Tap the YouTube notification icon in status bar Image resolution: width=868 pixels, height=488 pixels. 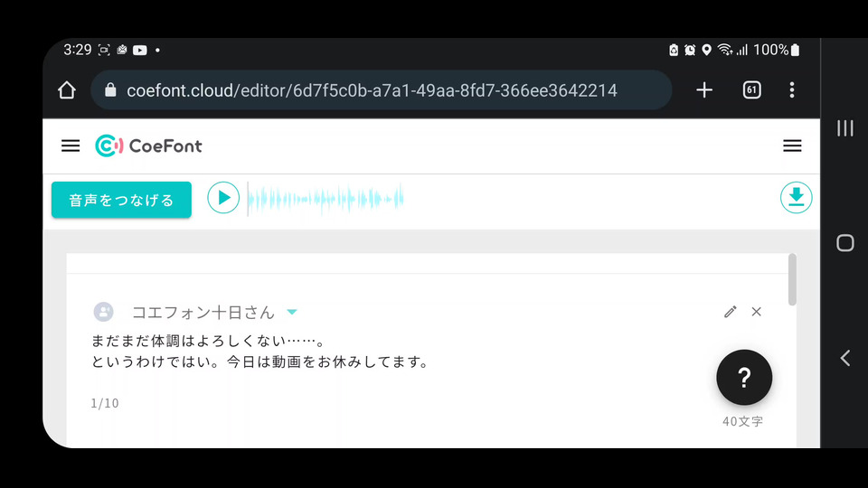coord(140,51)
